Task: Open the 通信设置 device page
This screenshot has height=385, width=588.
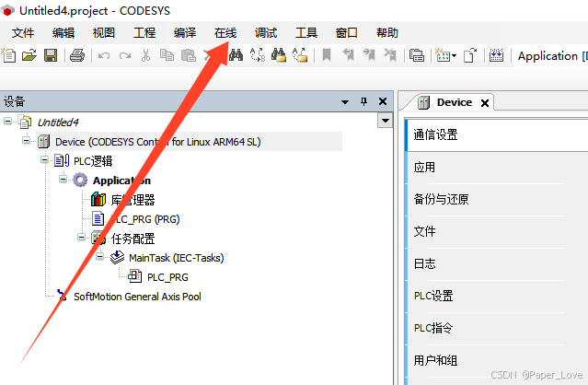Action: [497, 134]
